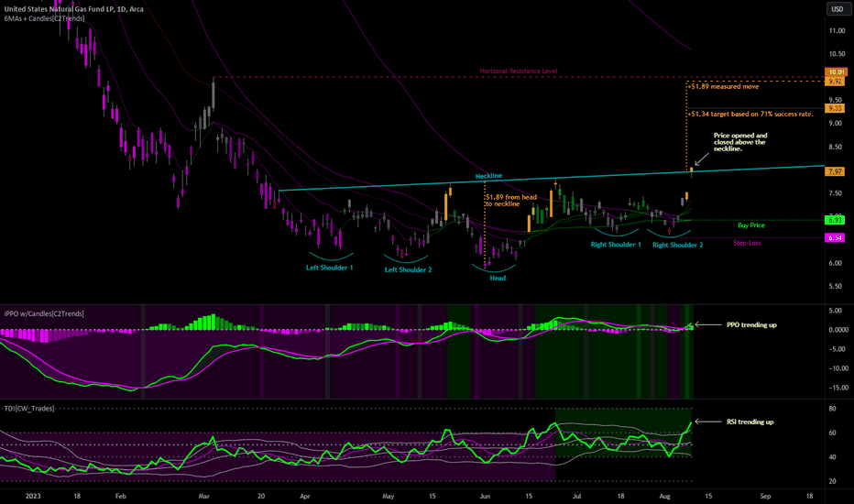Screen dimensions: 854x504
Task: Click the 'iPPO w/Candles[C2Trends]' indicator label
Action: click(x=44, y=313)
